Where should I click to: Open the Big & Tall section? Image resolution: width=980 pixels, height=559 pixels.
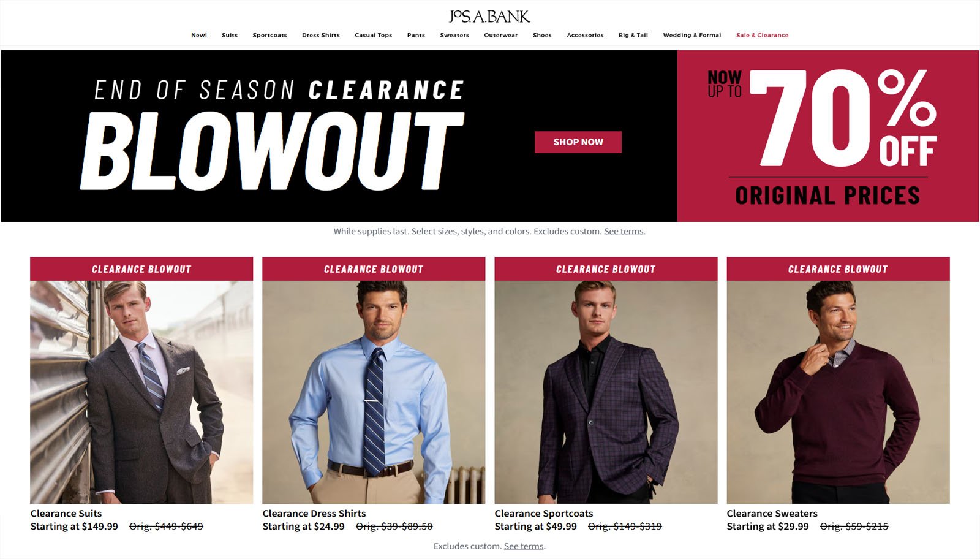(x=633, y=35)
